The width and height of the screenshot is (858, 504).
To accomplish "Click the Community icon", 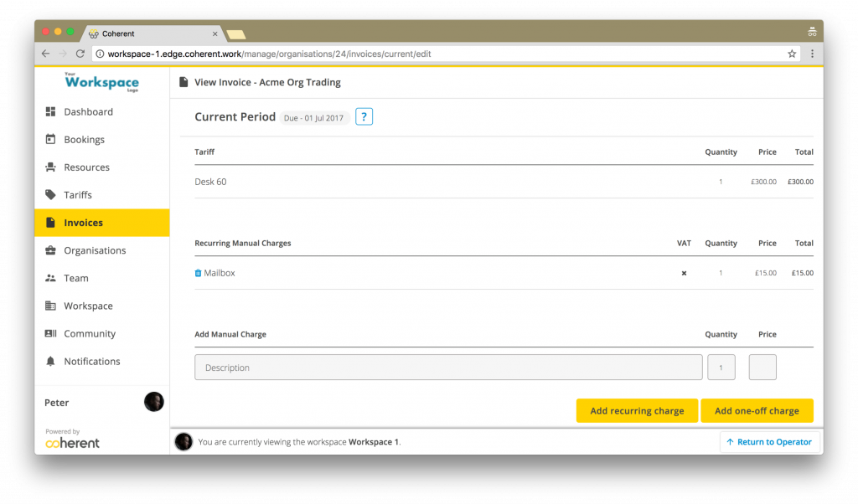I will 50,333.
